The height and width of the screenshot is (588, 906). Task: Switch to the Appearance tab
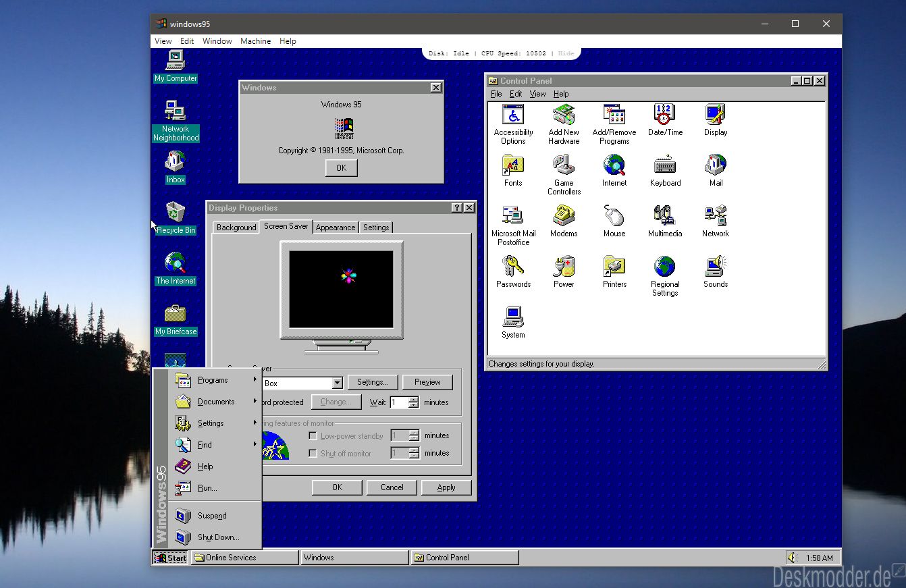pos(336,228)
